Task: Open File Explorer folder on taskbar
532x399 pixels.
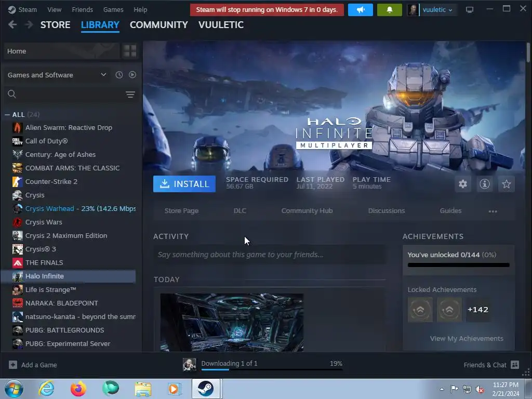Action: coord(143,389)
